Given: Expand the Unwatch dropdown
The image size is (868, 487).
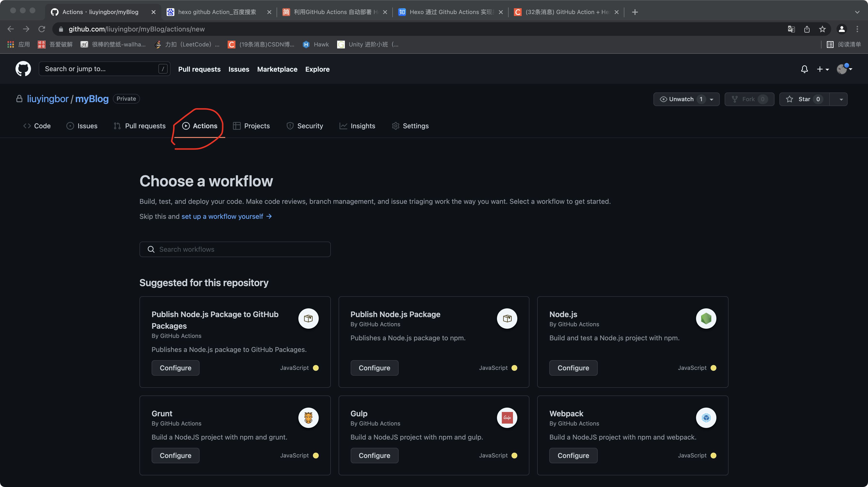Looking at the screenshot, I should pos(686,99).
